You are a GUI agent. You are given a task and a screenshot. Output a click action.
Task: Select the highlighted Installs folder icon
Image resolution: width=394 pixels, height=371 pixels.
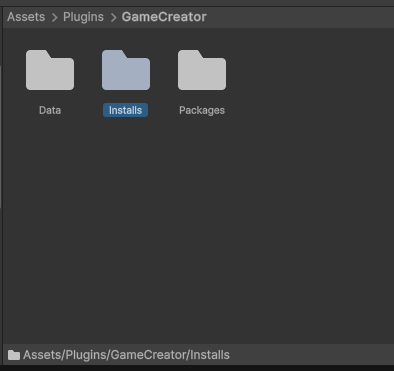(126, 70)
